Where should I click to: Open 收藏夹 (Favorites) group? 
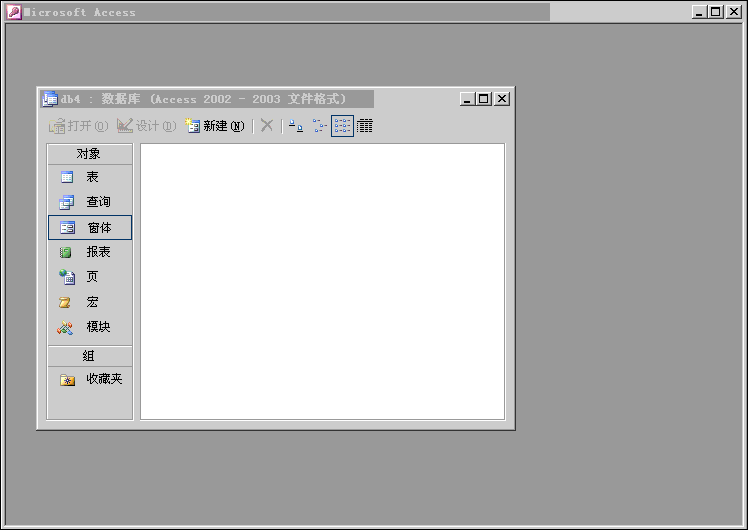[x=90, y=379]
